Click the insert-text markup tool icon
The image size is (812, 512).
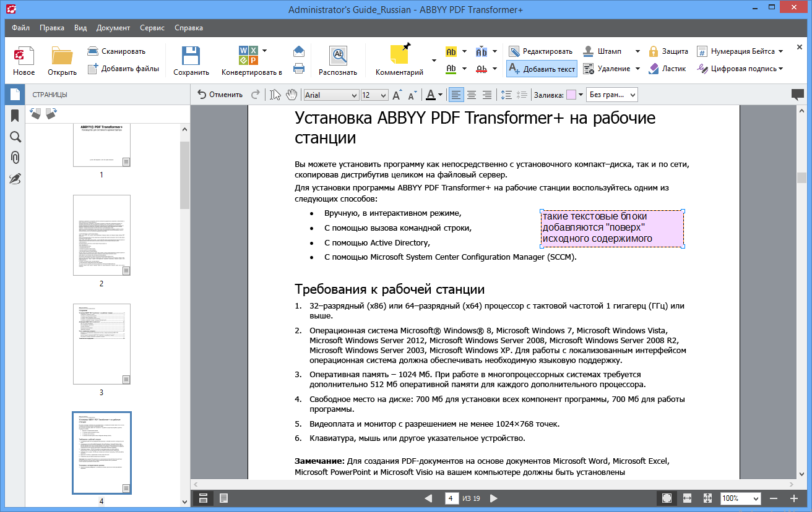point(482,51)
